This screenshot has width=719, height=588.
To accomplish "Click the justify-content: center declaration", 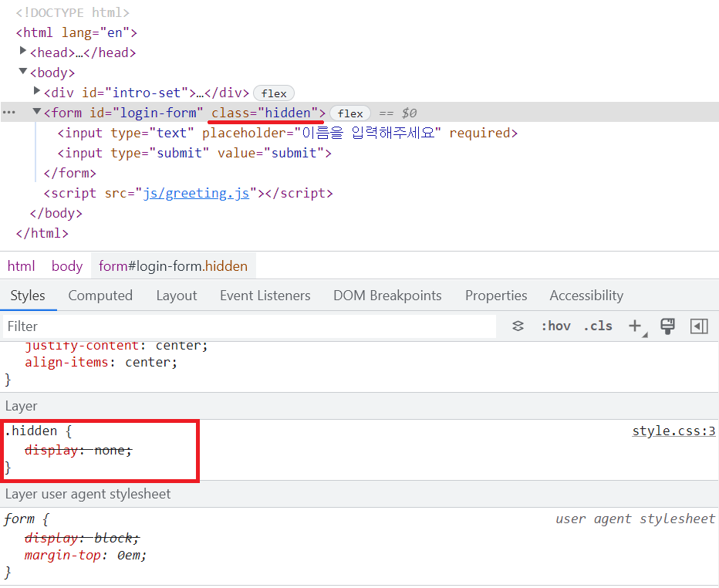I will [116, 346].
